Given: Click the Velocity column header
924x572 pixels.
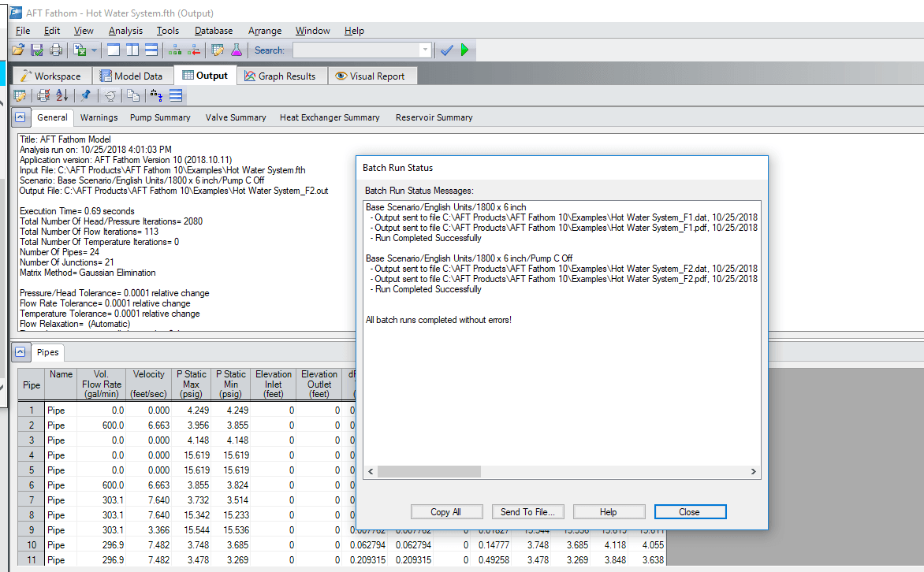Looking at the screenshot, I should pos(148,384).
